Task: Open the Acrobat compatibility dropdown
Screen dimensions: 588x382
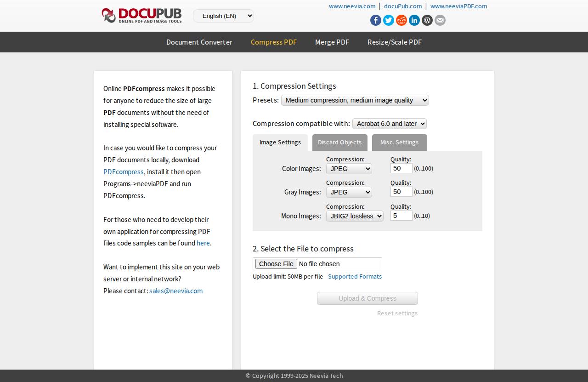Action: (389, 124)
